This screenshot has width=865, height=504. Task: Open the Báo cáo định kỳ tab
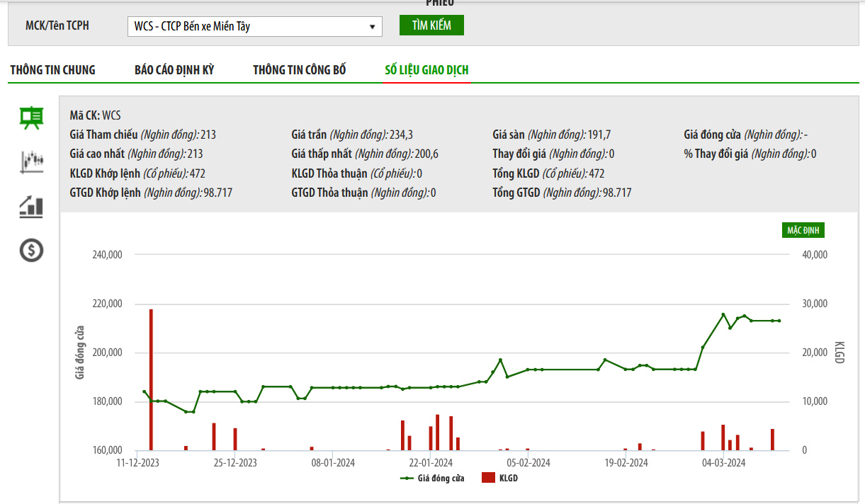point(174,70)
